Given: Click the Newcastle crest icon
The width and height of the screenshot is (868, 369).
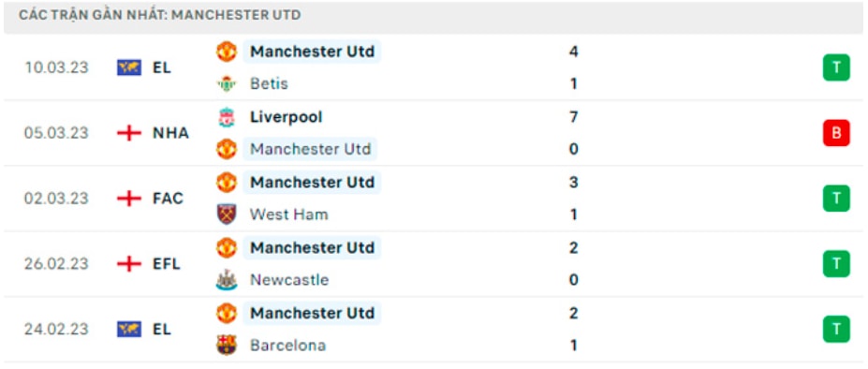Looking at the screenshot, I should [226, 280].
